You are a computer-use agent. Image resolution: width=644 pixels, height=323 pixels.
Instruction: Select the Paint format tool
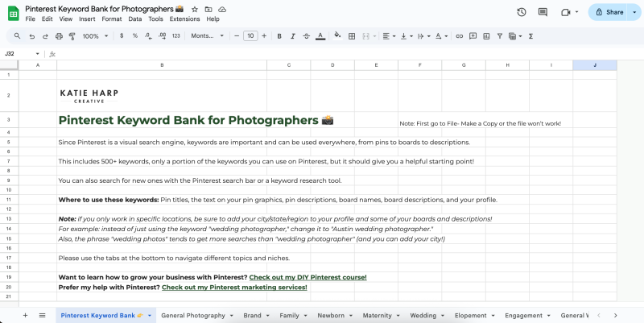pos(72,36)
